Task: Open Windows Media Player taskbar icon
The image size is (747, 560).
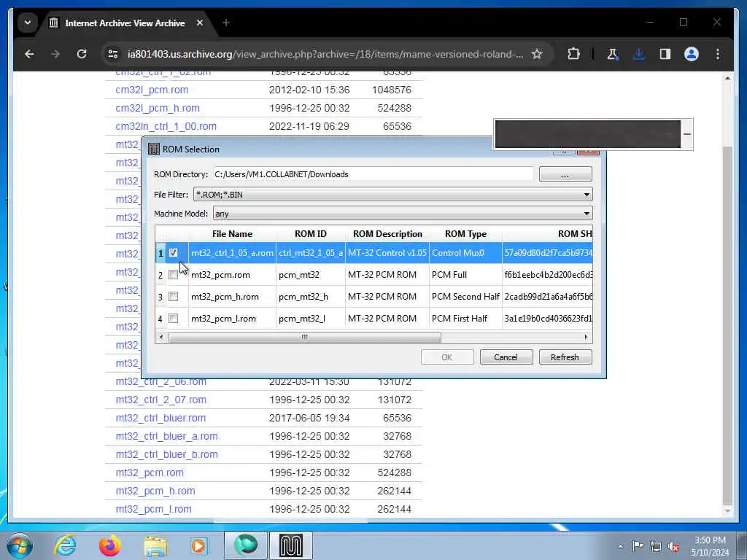Action: pyautogui.click(x=200, y=545)
